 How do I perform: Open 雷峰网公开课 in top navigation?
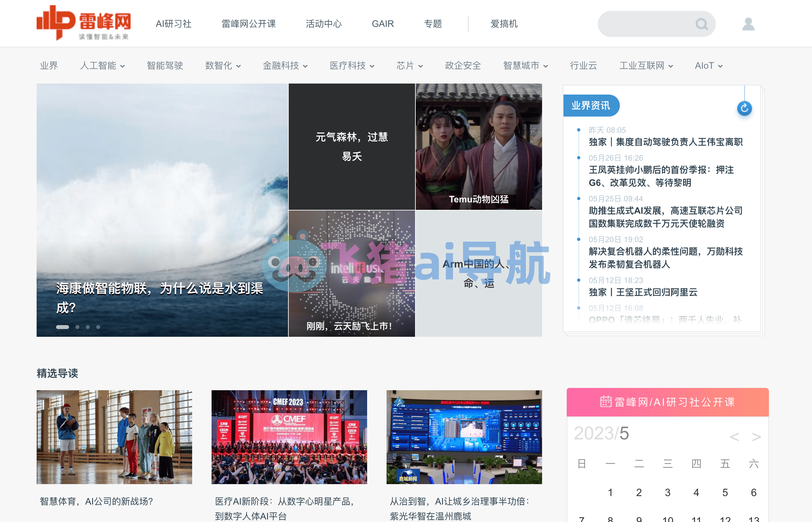tap(249, 24)
